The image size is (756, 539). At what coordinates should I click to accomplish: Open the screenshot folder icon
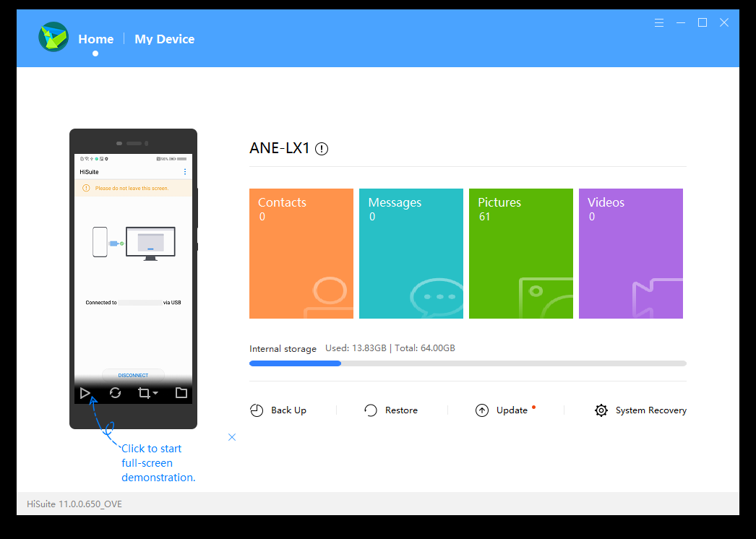pos(181,393)
